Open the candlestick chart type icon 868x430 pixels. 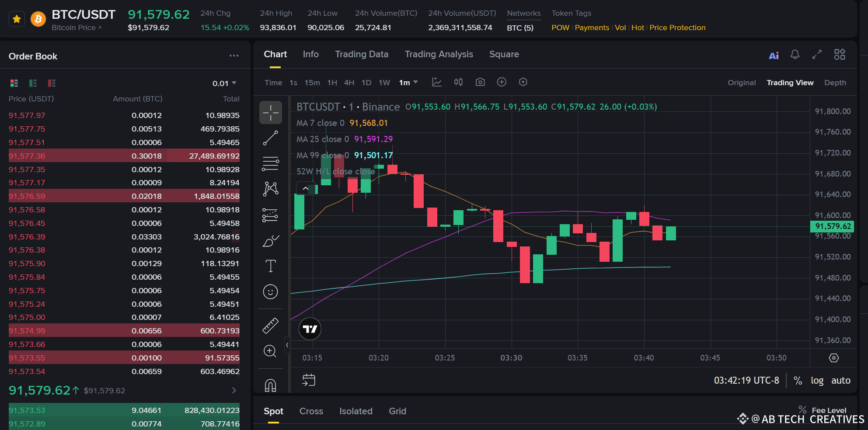click(458, 82)
